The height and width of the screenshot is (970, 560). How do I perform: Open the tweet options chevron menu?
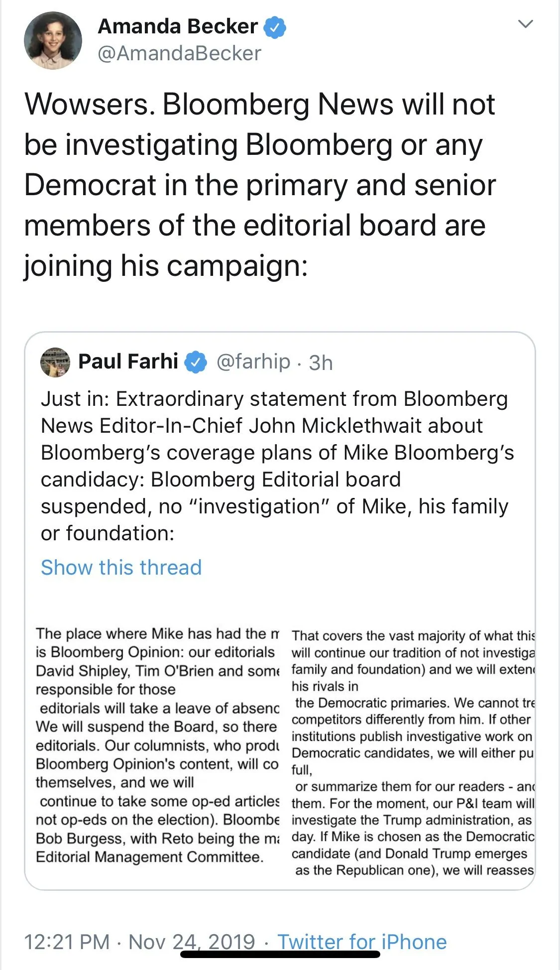525,24
